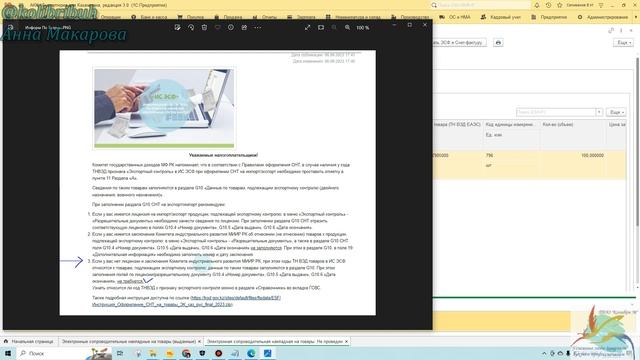Image resolution: width=640 pixels, height=360 pixels.
Task: Open the document form vertical dots menu
Action: point(621,30)
